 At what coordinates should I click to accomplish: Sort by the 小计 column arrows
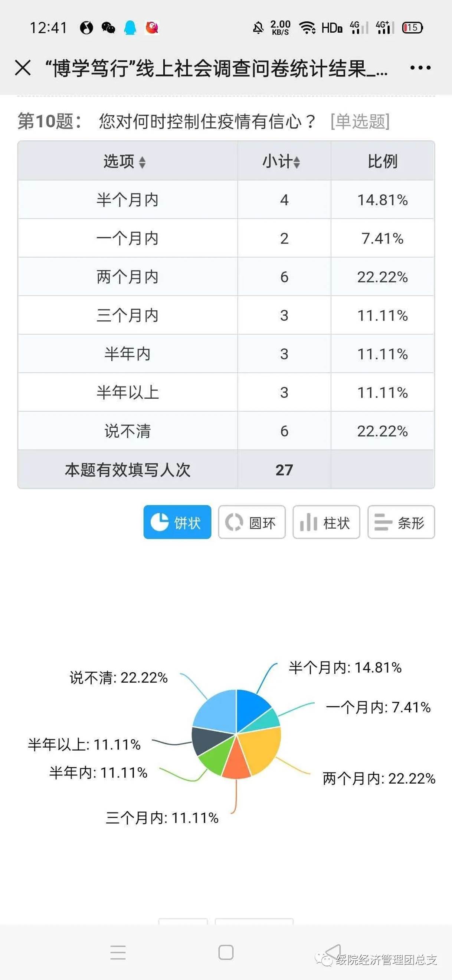pos(297,162)
